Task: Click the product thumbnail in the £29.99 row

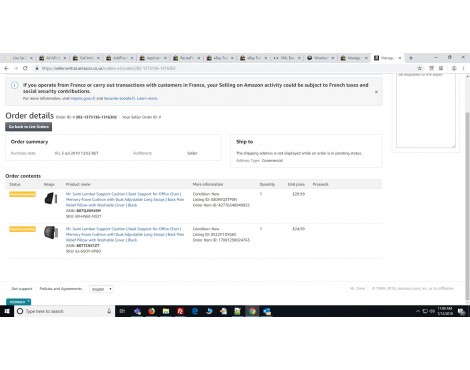Action: coord(51,198)
